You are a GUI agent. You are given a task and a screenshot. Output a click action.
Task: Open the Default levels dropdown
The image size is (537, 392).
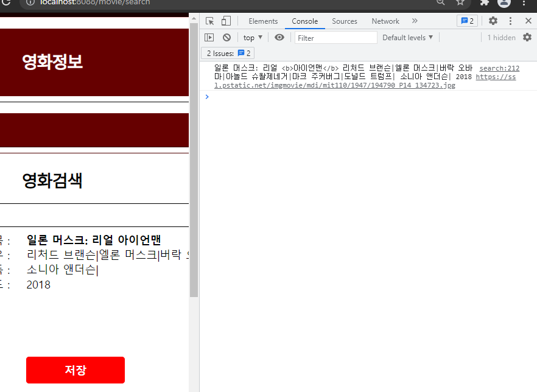(x=407, y=37)
